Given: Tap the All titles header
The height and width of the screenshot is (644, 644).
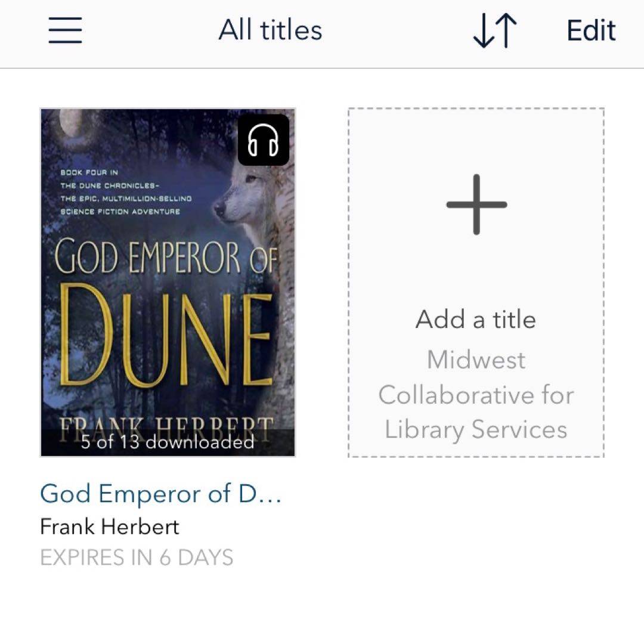Looking at the screenshot, I should (270, 30).
